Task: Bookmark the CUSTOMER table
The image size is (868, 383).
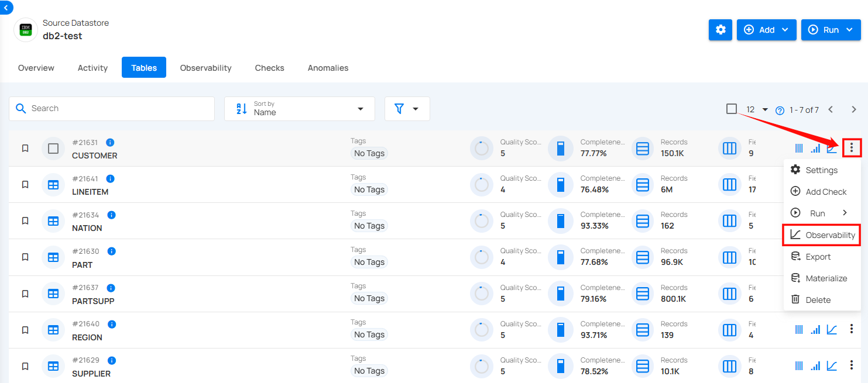Action: (x=25, y=149)
